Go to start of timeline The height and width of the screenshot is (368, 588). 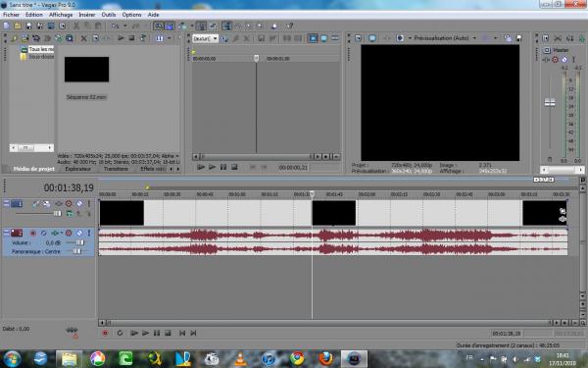tap(182, 333)
